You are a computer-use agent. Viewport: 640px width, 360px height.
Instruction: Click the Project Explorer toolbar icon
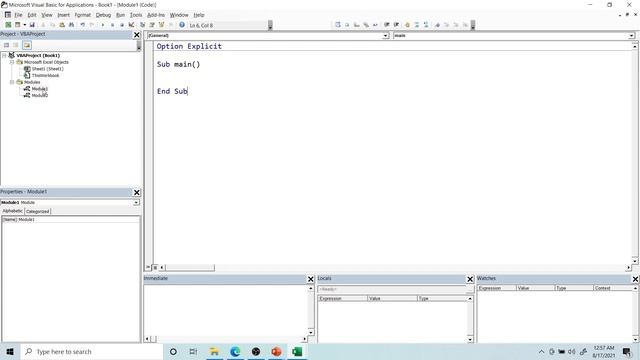point(142,25)
